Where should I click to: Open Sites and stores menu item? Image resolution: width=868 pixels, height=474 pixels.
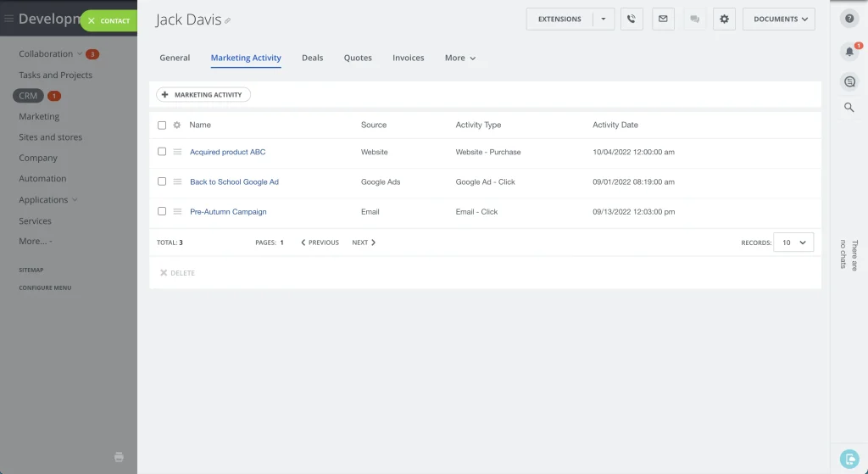[50, 137]
